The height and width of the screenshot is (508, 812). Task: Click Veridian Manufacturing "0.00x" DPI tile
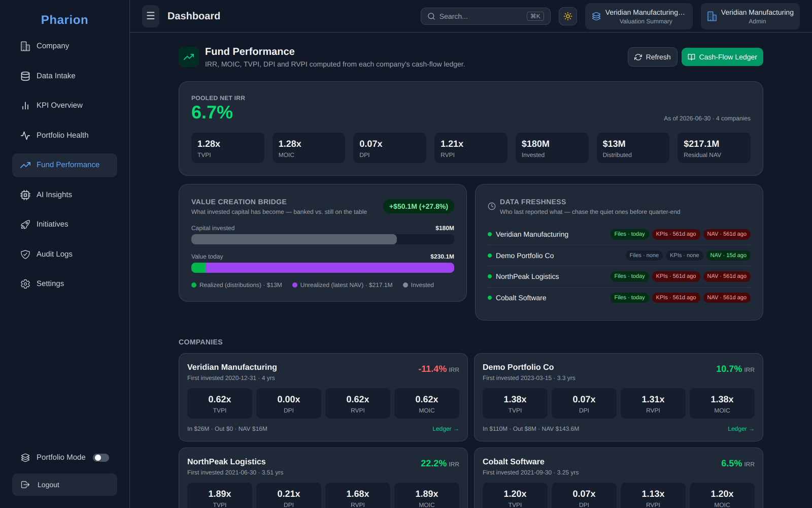289,403
